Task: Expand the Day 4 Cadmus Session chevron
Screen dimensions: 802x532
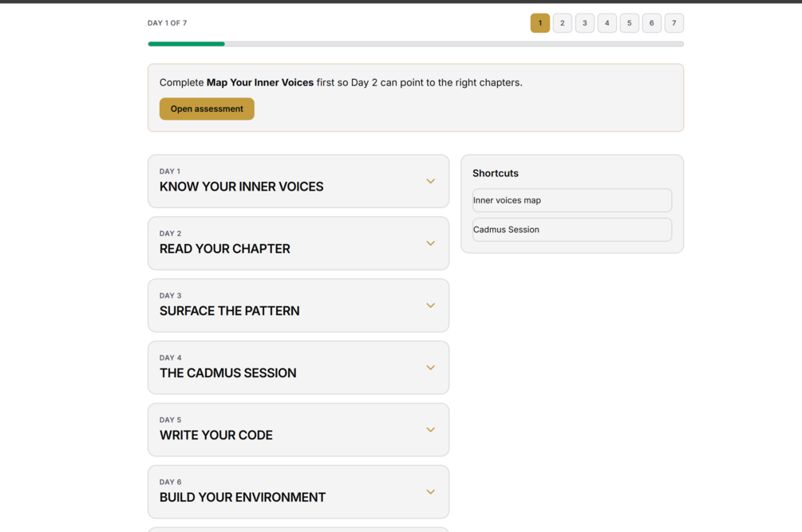Action: 430,368
